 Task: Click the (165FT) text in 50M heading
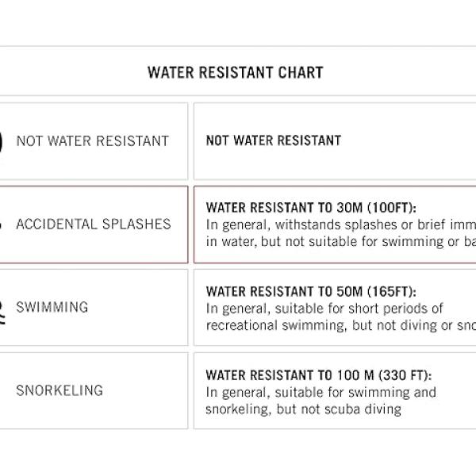(392, 292)
